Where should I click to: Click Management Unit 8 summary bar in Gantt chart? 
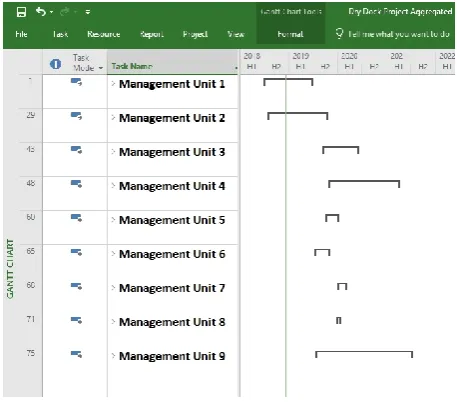[x=339, y=320]
